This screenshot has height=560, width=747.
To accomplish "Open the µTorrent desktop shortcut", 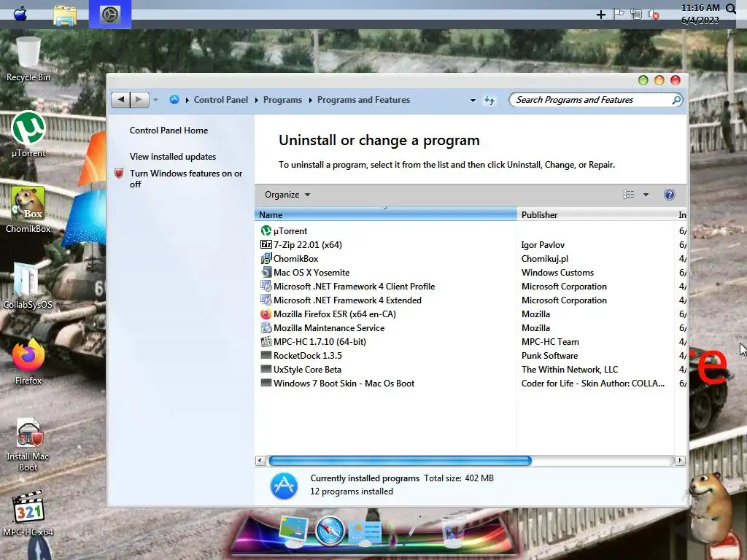I will (x=28, y=134).
